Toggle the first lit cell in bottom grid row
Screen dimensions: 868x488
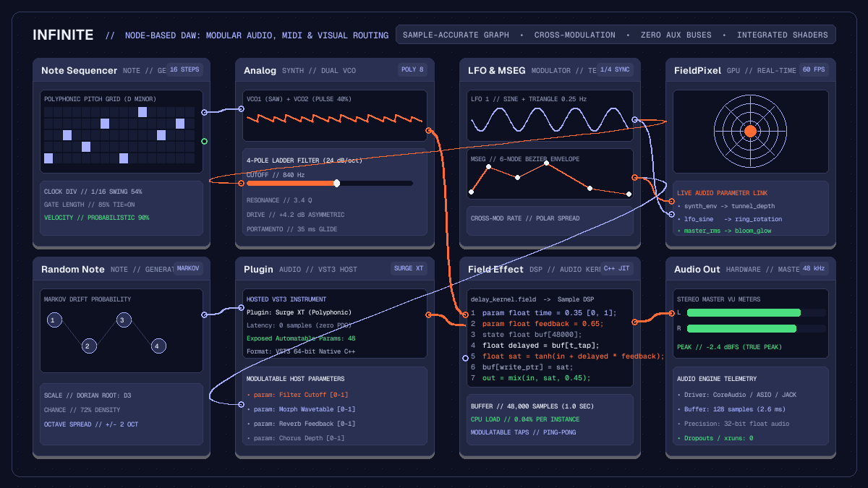pyautogui.click(x=48, y=158)
